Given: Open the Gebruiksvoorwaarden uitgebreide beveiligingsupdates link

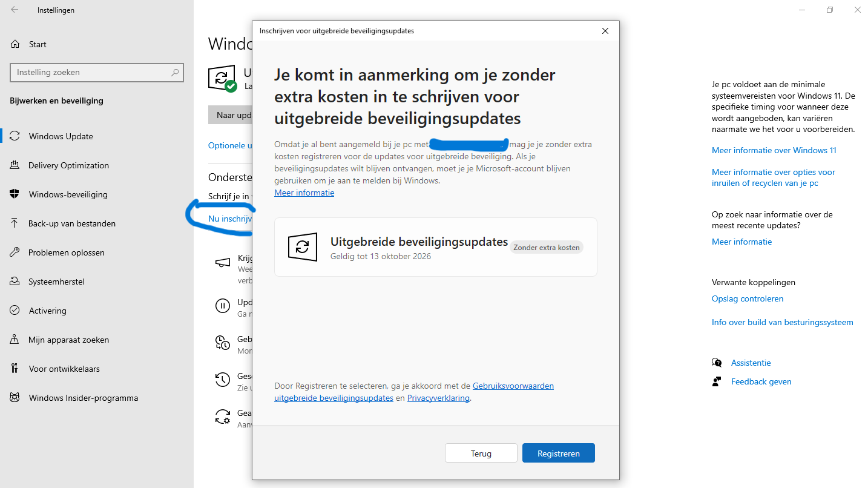Looking at the screenshot, I should coord(414,392).
